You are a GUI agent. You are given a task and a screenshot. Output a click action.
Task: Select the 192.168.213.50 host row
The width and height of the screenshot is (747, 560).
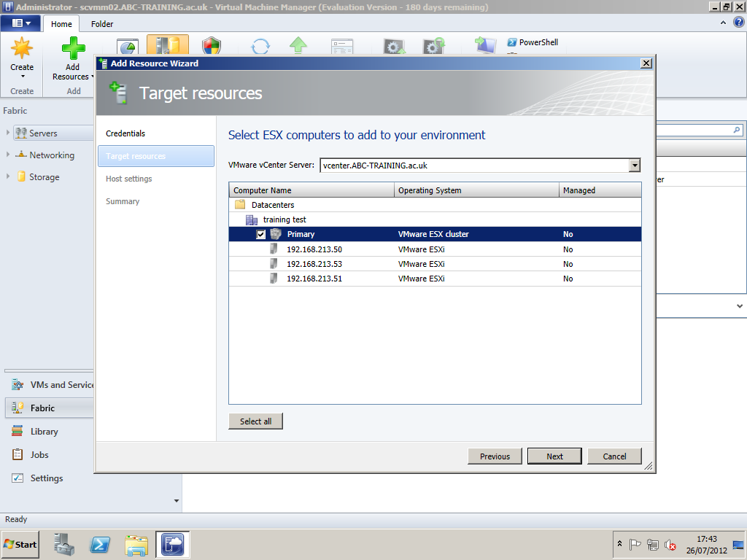point(435,249)
